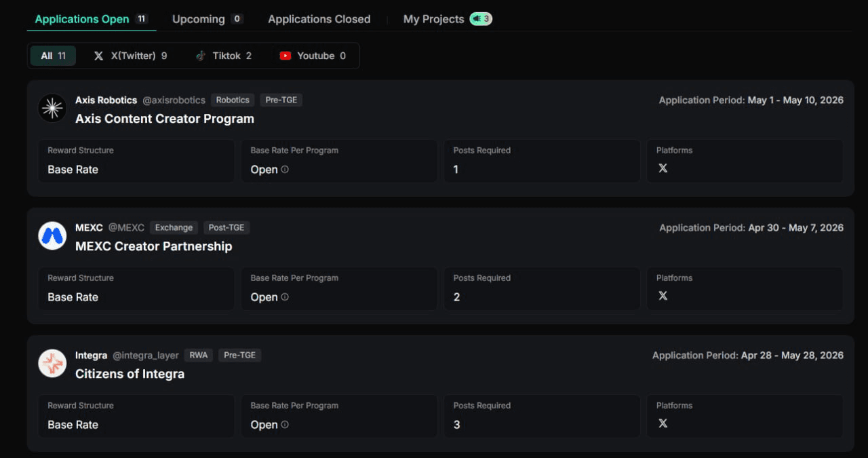
Task: Click the Axis Robotics project name
Action: pyautogui.click(x=106, y=100)
